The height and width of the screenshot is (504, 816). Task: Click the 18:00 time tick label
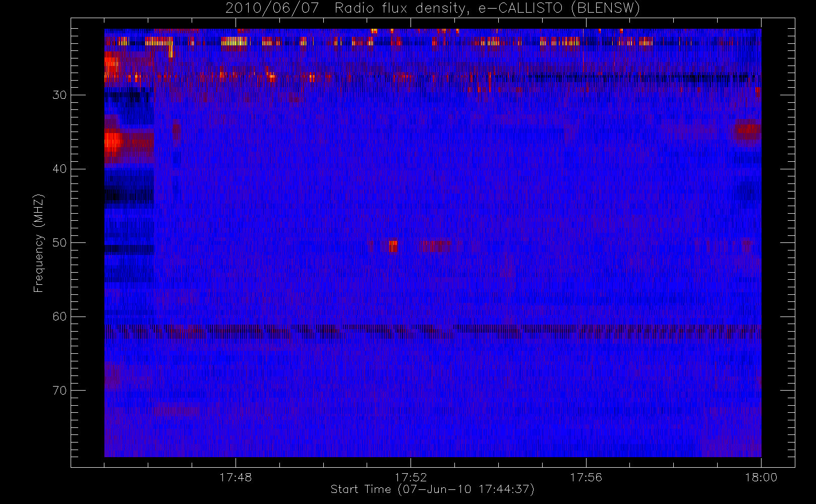coord(761,477)
